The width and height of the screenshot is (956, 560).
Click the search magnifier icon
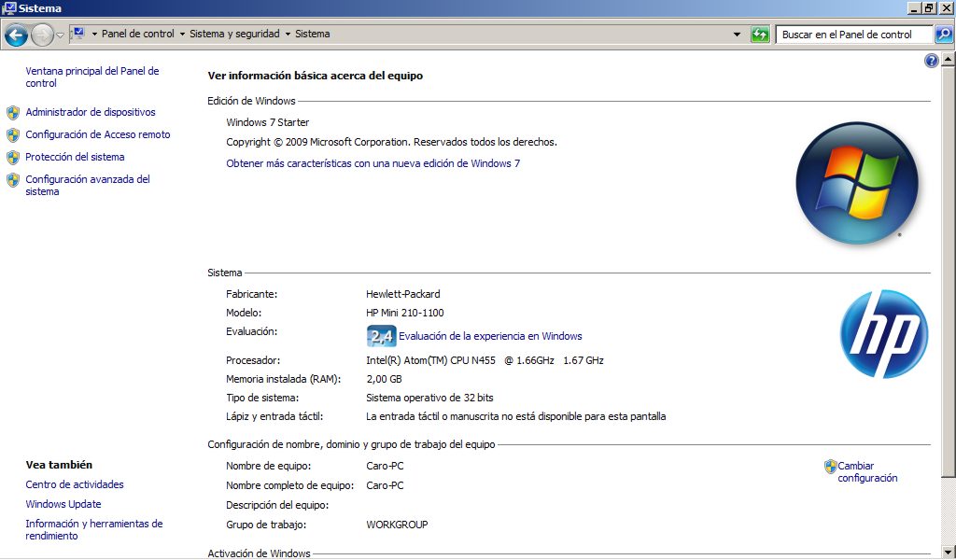(943, 35)
